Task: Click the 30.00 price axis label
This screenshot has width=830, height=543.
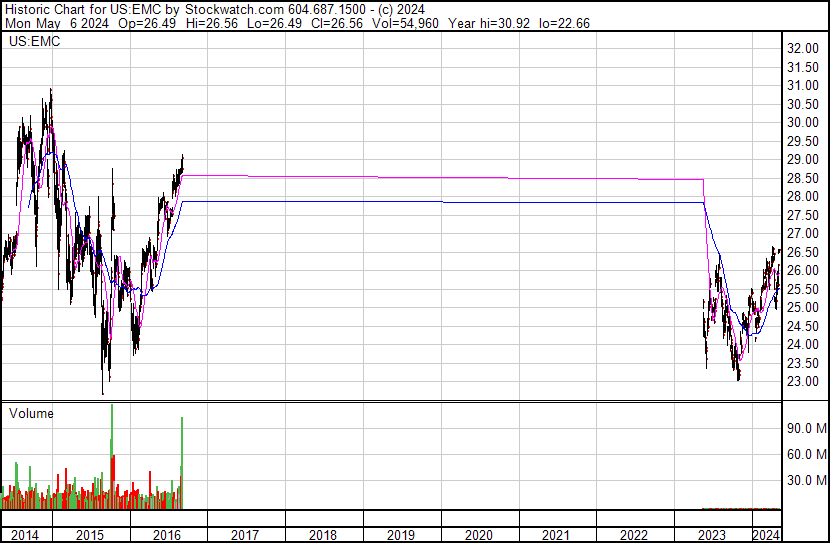Action: (x=803, y=122)
